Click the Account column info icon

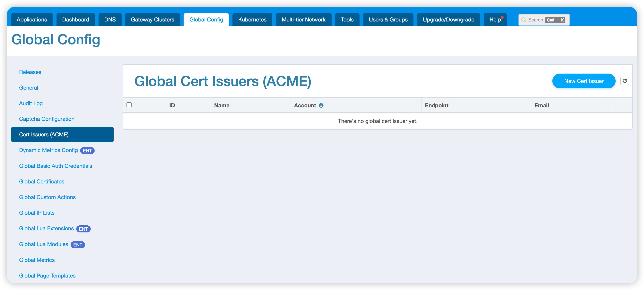[x=321, y=105]
